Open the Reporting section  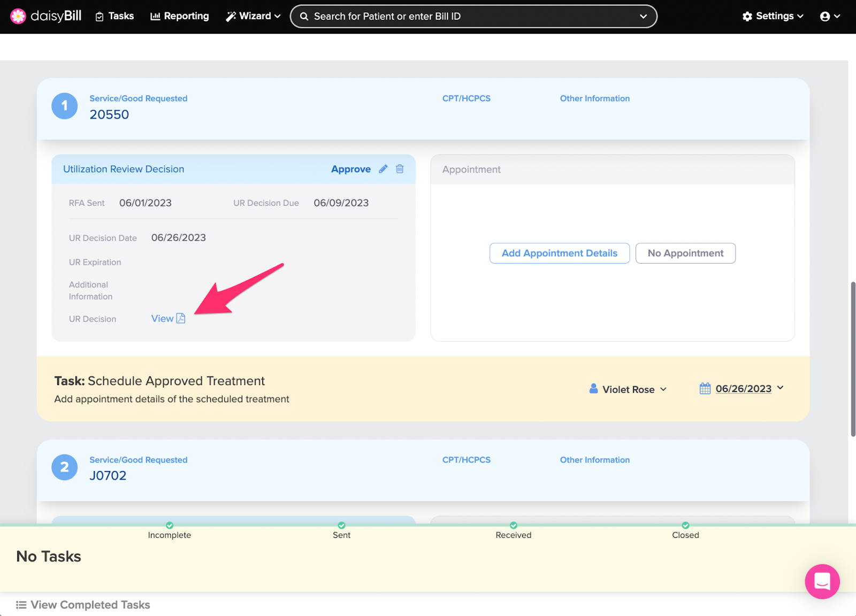[x=180, y=17]
